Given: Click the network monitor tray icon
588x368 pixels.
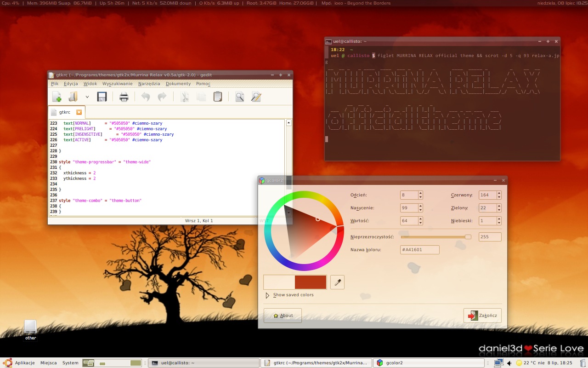Looking at the screenshot, I should click(498, 363).
